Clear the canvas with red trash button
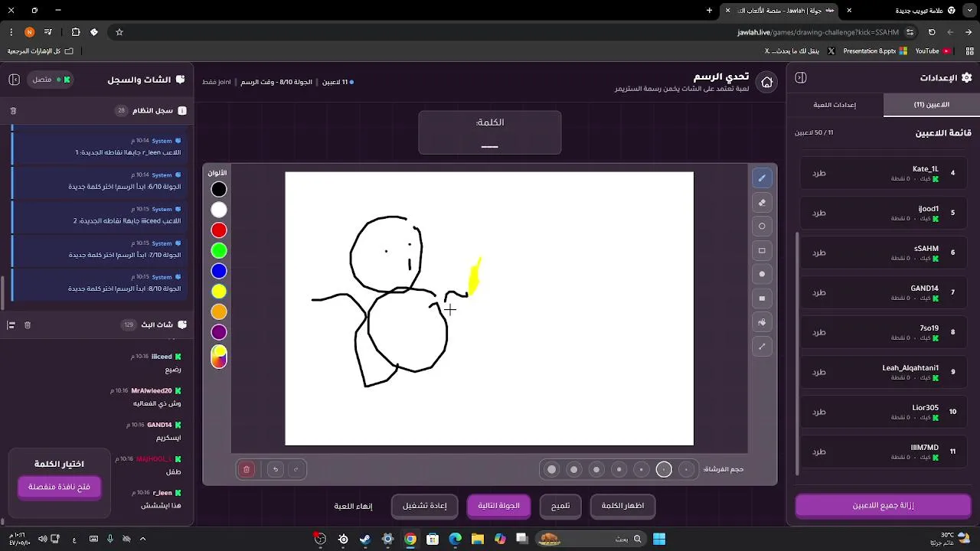 pos(247,469)
